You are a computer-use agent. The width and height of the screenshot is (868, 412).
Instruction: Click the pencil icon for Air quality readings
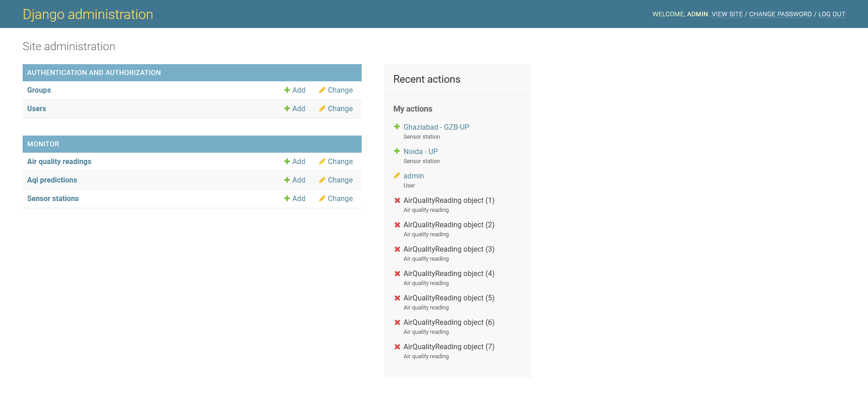[x=322, y=162]
